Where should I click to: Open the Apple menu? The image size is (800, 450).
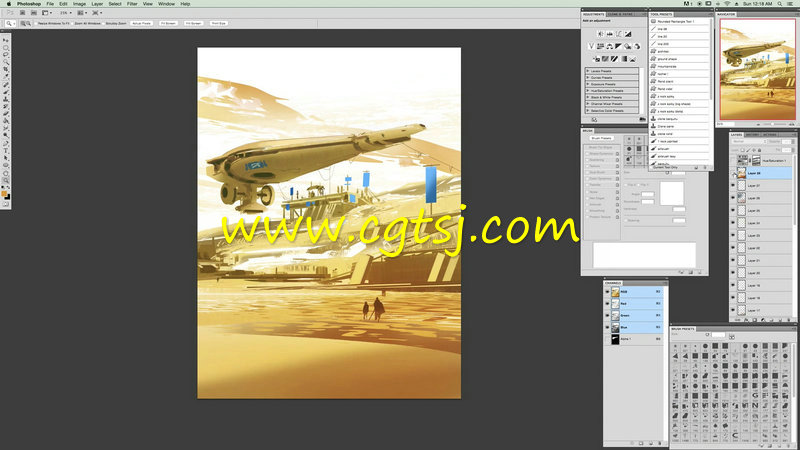click(9, 4)
